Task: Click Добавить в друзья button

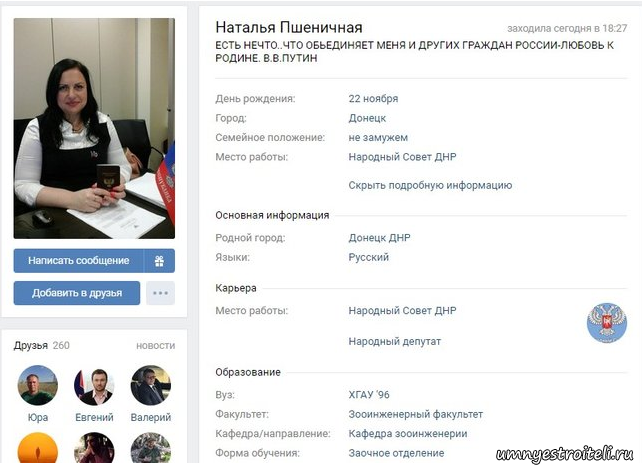Action: (x=77, y=293)
